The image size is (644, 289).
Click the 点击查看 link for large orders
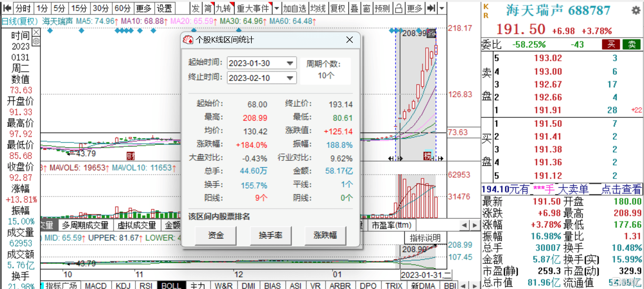click(621, 189)
